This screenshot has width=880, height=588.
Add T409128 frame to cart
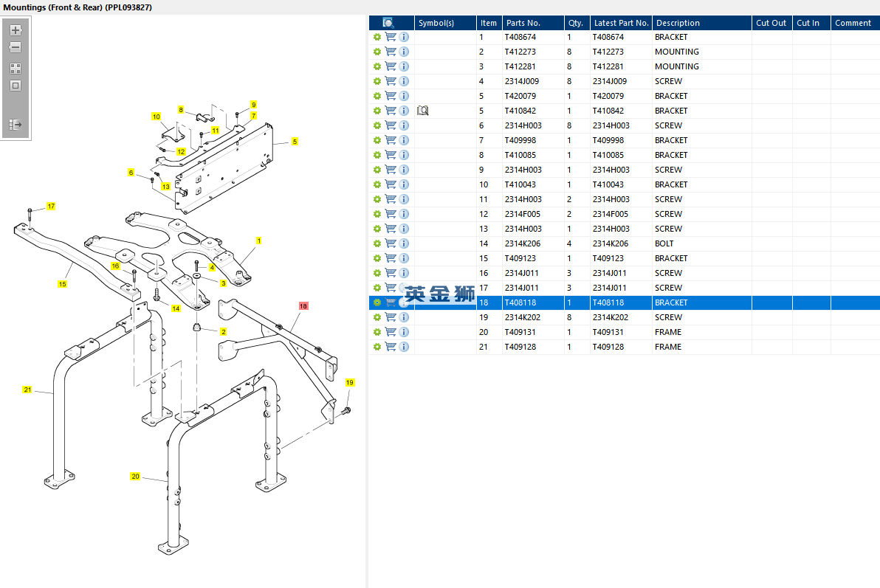[391, 347]
